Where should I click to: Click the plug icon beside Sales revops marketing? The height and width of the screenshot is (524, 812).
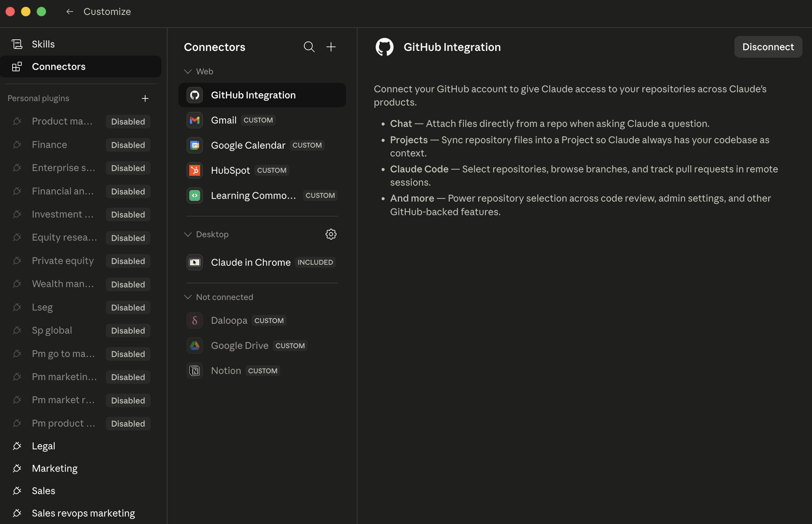point(17,513)
